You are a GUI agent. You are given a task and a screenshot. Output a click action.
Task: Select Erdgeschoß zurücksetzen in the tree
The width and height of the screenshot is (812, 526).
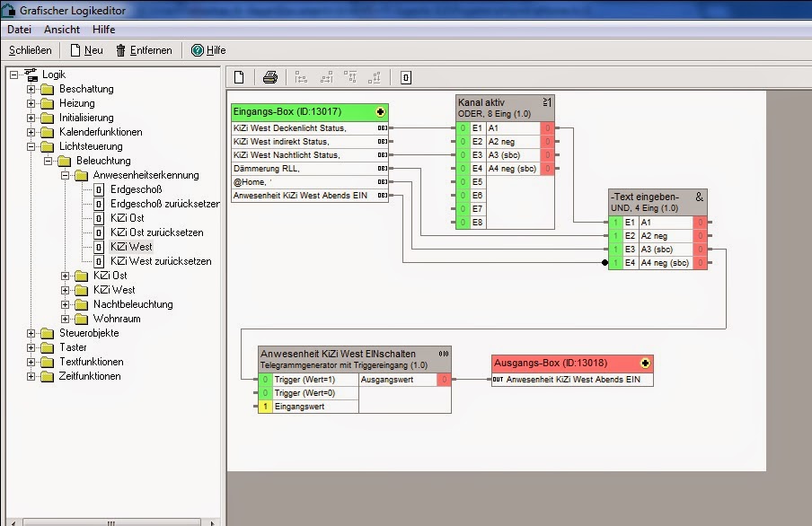click(x=164, y=204)
